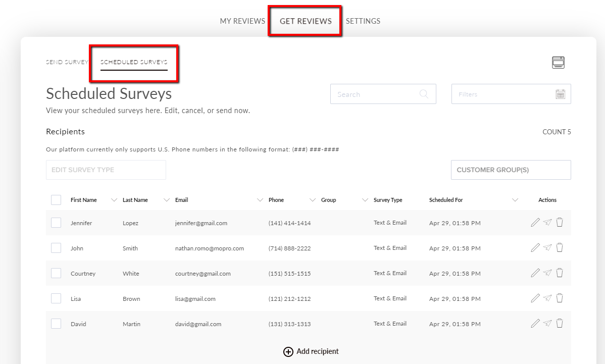The image size is (605, 364).
Task: Delete John Smith's scheduled survey with the trash icon
Action: (x=560, y=247)
